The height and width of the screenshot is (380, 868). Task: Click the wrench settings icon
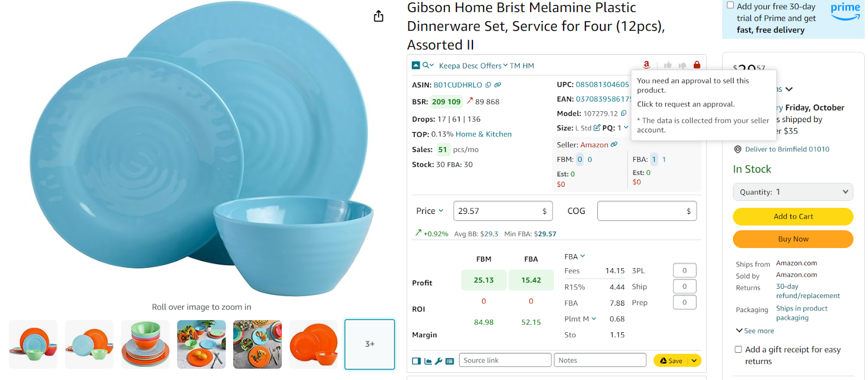pyautogui.click(x=439, y=361)
